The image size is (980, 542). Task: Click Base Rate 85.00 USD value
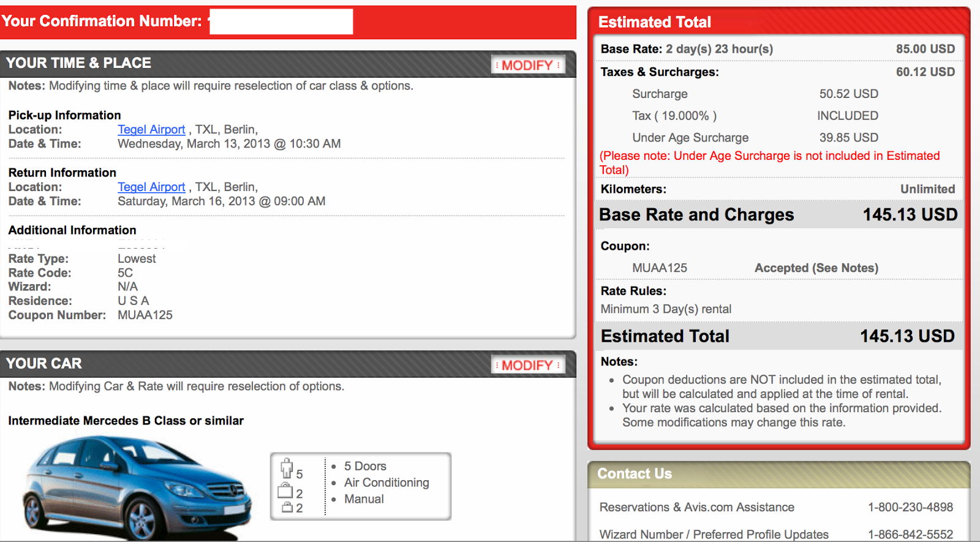pos(925,49)
